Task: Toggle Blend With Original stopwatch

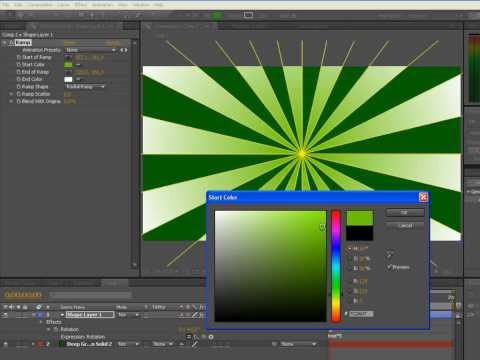Action: (x=19, y=101)
